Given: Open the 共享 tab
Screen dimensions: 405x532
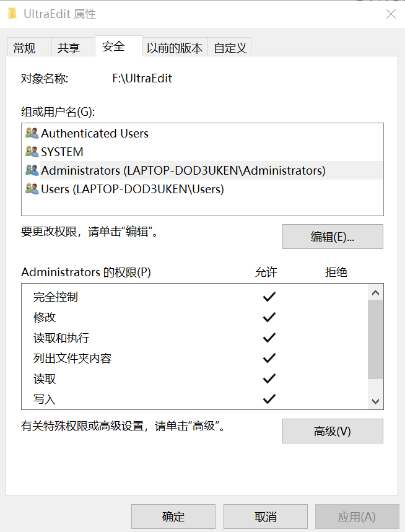Looking at the screenshot, I should pyautogui.click(x=68, y=46).
